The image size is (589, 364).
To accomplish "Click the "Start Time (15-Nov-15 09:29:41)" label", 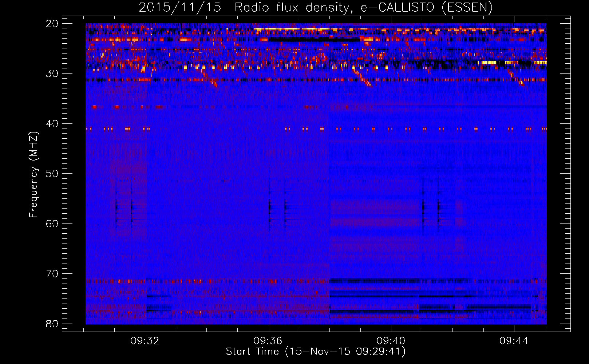I will pos(316,352).
